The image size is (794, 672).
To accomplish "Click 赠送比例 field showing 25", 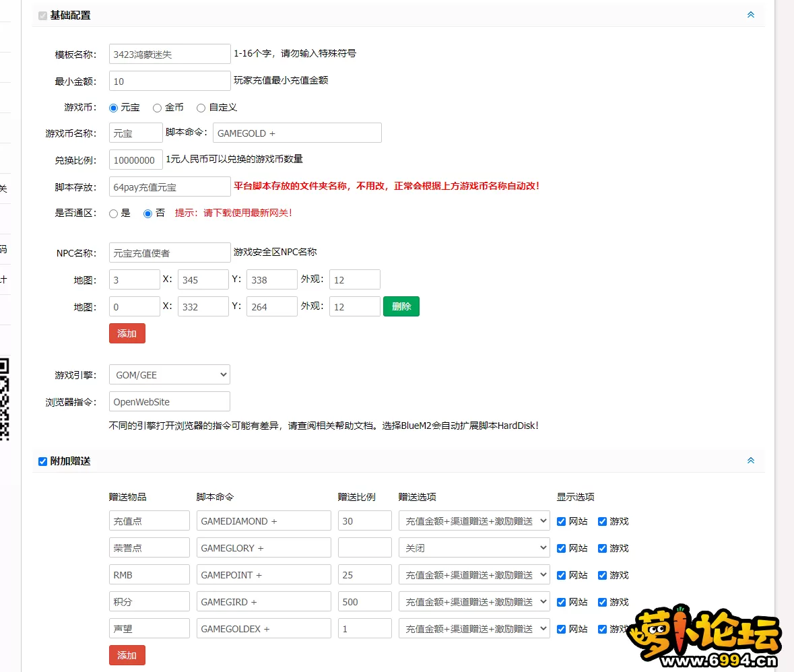I will [364, 574].
